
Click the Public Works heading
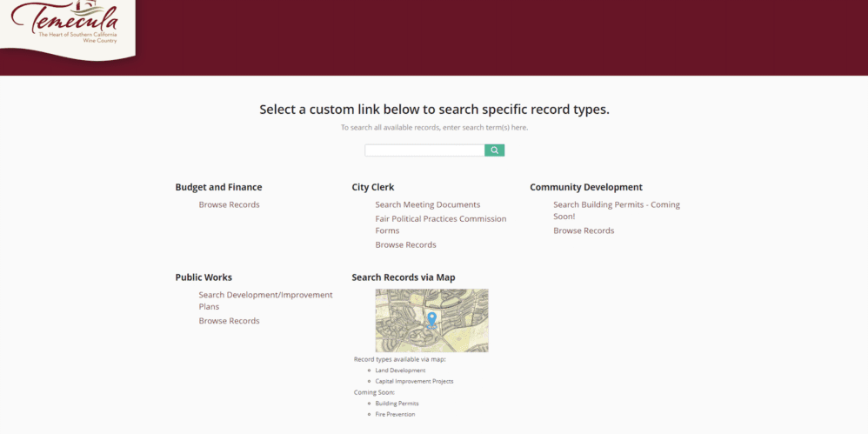[x=204, y=277]
